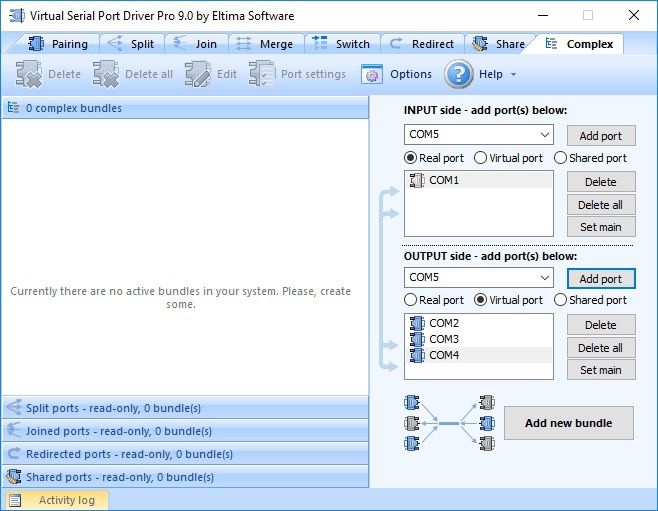
Task: Expand the 0 complex bundles header
Action: [x=185, y=108]
